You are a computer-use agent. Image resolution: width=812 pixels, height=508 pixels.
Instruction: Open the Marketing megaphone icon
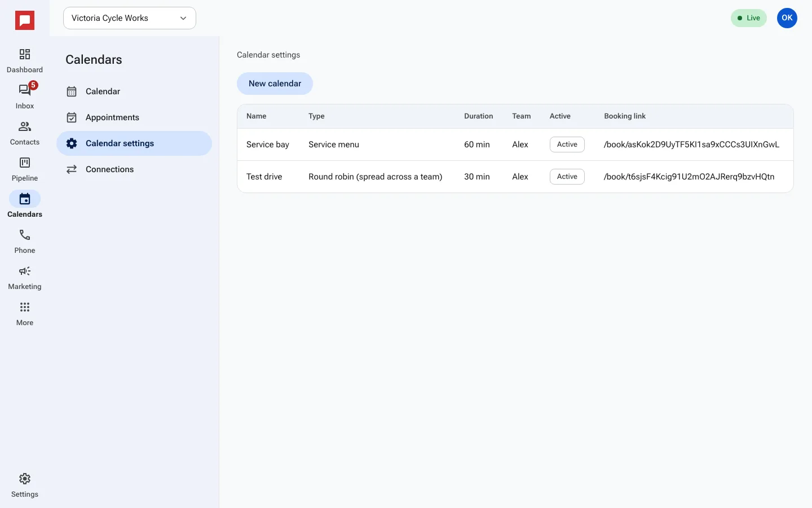[x=25, y=278]
